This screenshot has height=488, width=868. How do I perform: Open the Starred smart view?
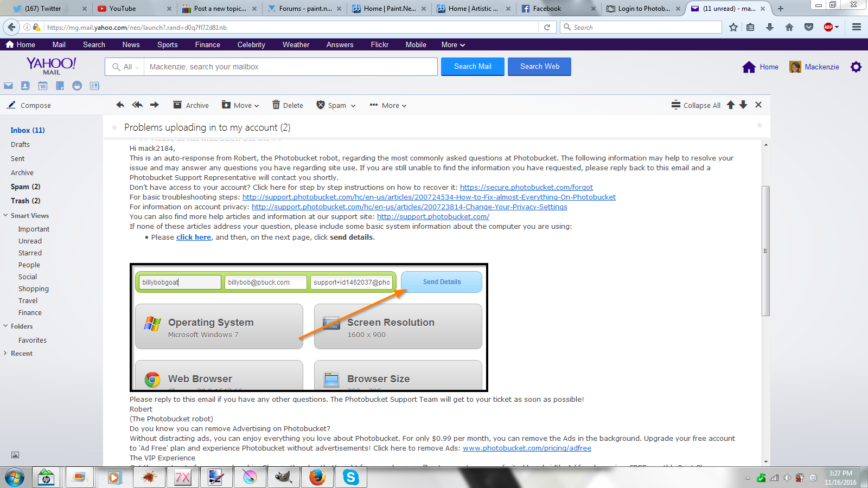pyautogui.click(x=30, y=253)
